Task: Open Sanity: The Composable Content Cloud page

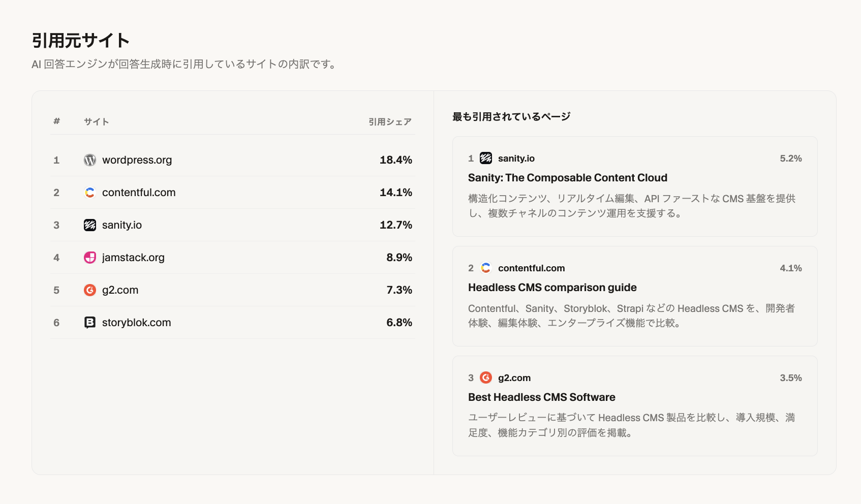Action: pos(567,178)
